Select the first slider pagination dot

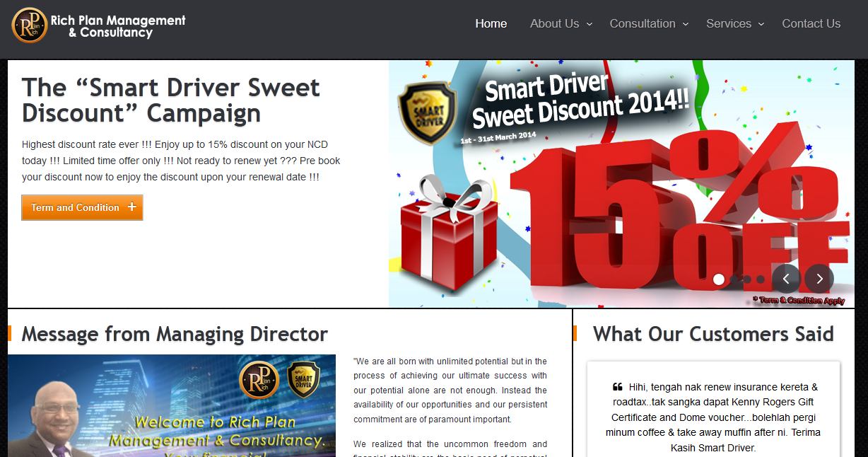pyautogui.click(x=719, y=279)
